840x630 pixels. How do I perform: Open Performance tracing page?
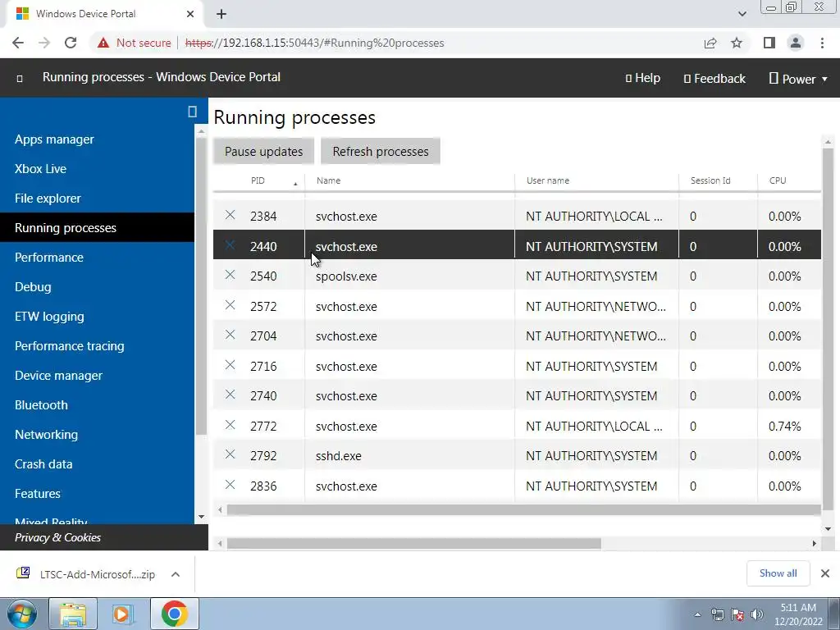pyautogui.click(x=70, y=346)
